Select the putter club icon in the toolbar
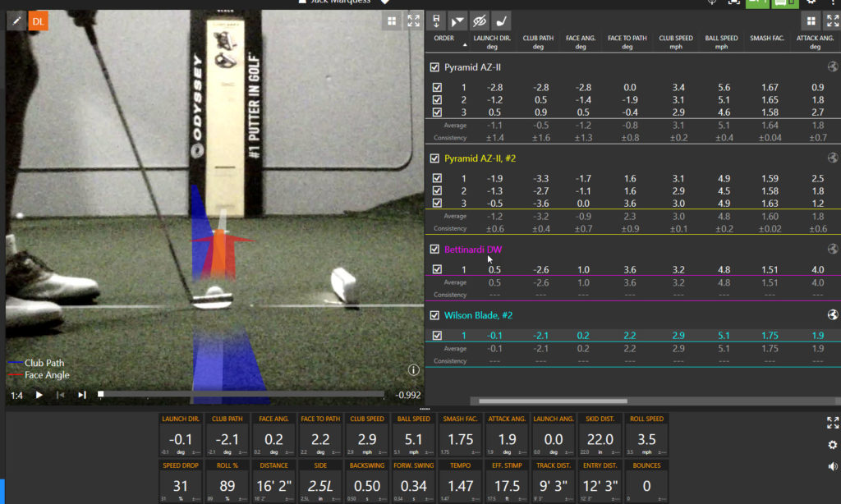841x504 pixels. coord(501,21)
